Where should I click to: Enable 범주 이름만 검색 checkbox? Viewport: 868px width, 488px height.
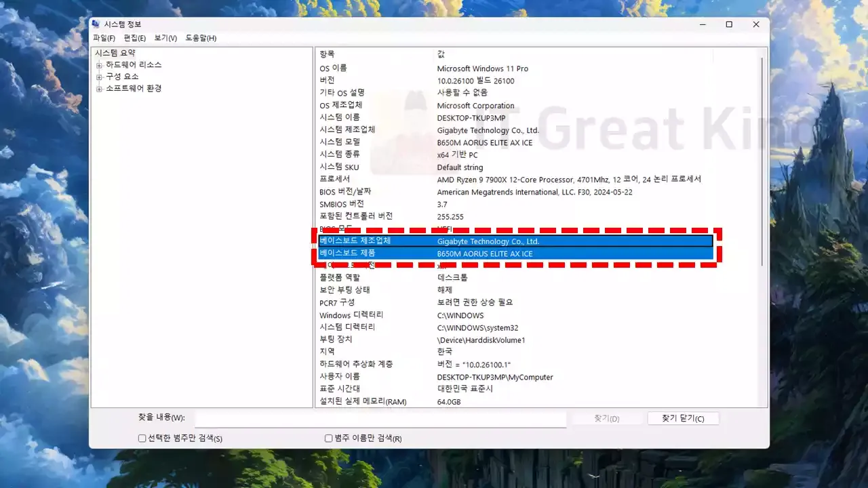pyautogui.click(x=329, y=439)
